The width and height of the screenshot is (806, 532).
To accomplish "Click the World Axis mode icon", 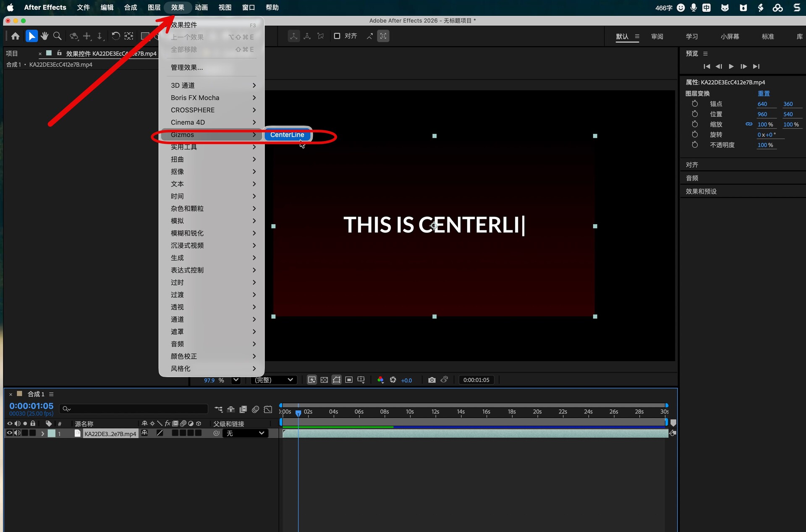I will pos(307,36).
